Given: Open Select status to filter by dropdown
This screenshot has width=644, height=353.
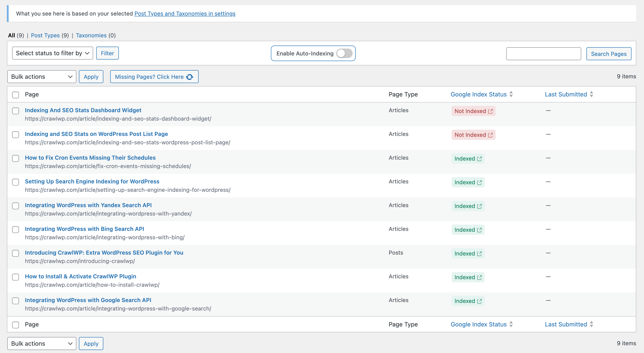Looking at the screenshot, I should point(52,53).
